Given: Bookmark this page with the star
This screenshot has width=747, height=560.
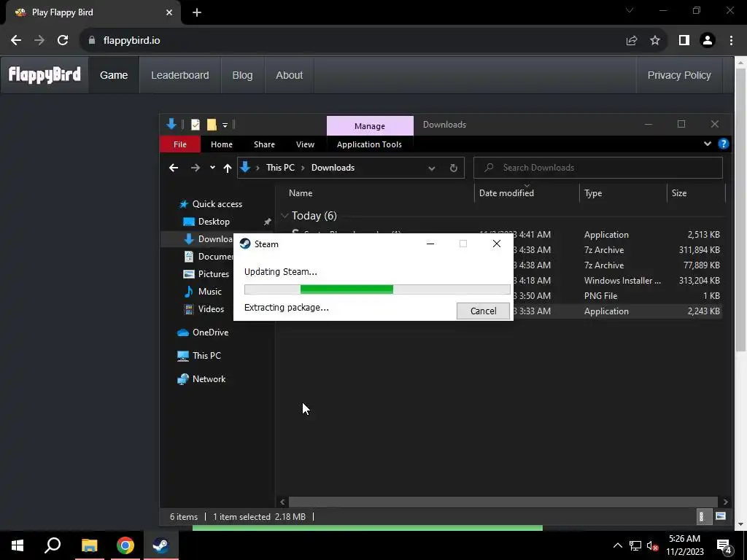Looking at the screenshot, I should click(655, 41).
